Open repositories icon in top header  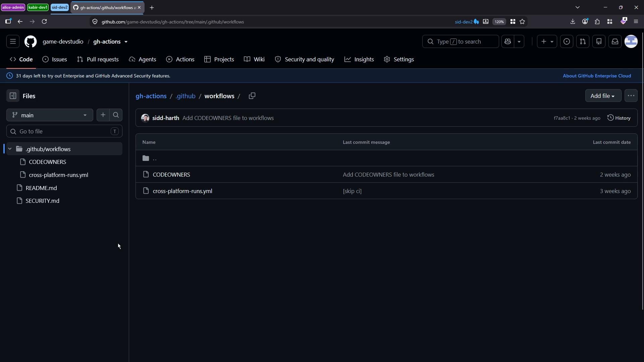click(599, 42)
